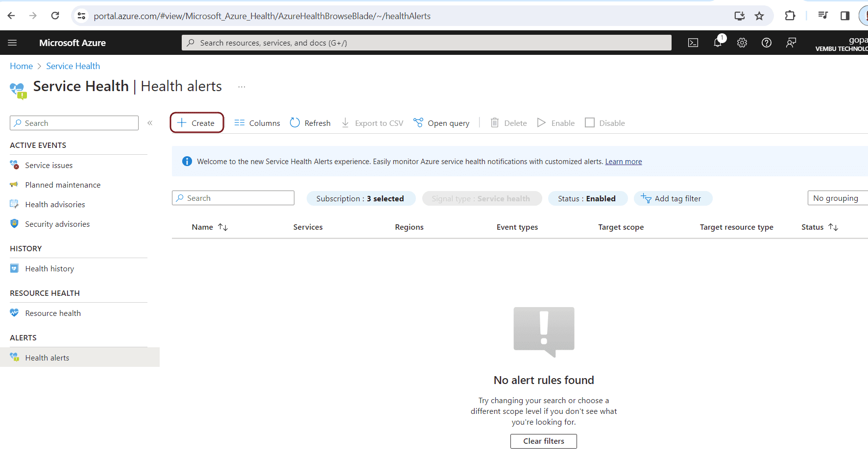The width and height of the screenshot is (868, 456).
Task: Open Help and support question icon
Action: 767,43
